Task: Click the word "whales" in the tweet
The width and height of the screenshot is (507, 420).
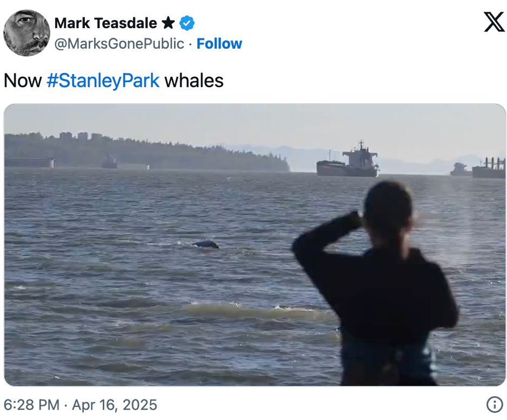Action: (x=194, y=81)
